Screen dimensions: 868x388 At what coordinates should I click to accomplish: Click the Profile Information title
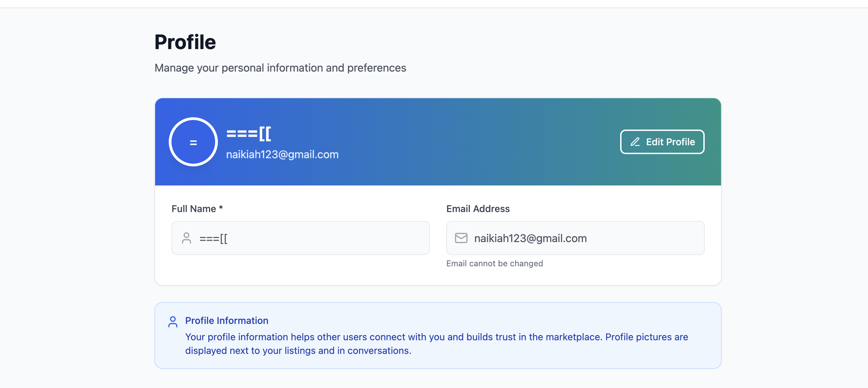(227, 320)
